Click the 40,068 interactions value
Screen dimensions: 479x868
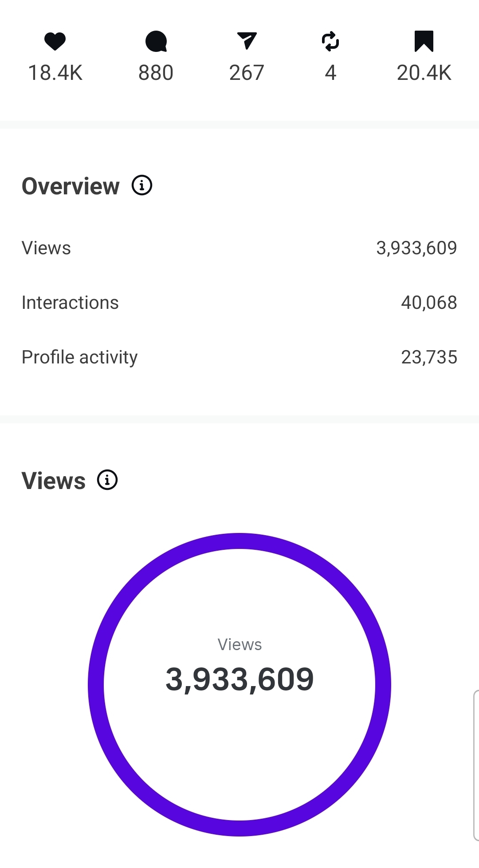[x=428, y=303]
